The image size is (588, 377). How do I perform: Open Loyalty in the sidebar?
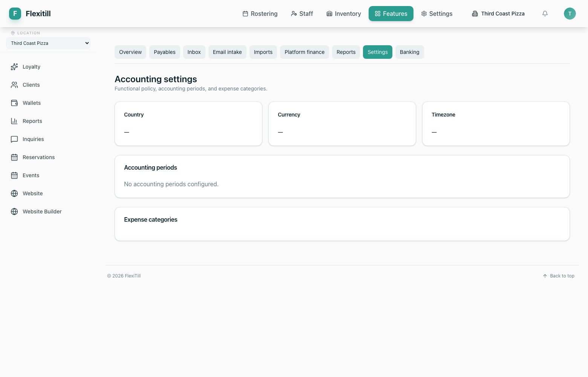tap(48, 67)
